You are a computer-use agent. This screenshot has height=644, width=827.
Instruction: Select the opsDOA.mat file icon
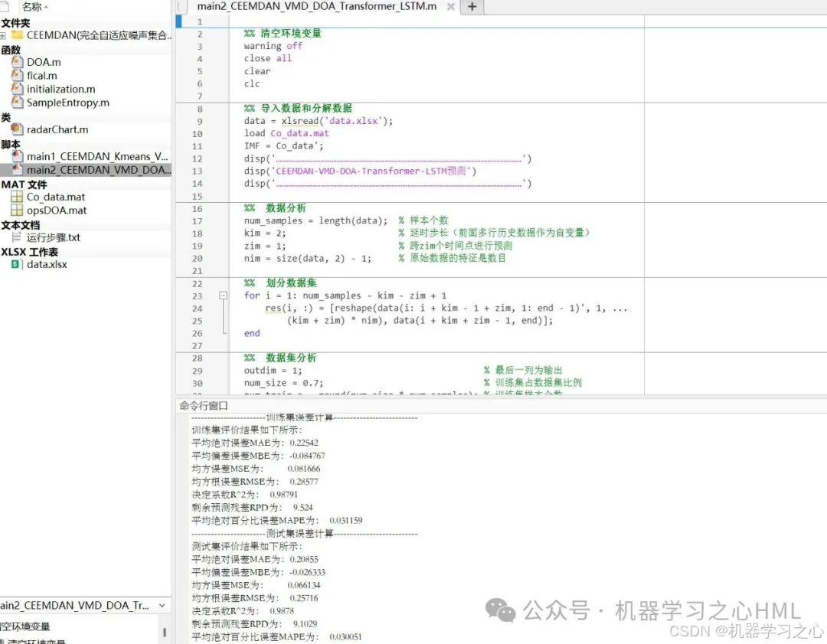tap(18, 210)
